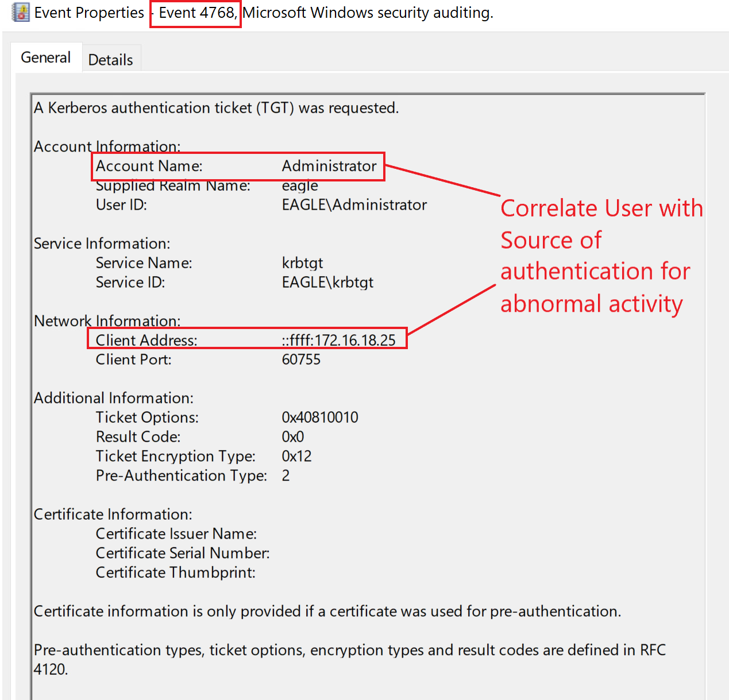The height and width of the screenshot is (700, 729).
Task: Click the red 'Correlate User with' annotation
Action: coord(601,208)
